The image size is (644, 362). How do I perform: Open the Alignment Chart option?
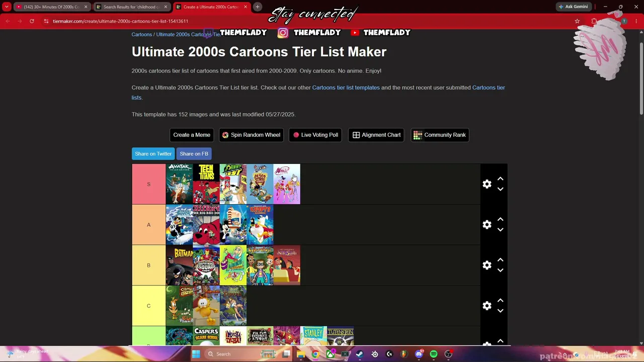[376, 135]
